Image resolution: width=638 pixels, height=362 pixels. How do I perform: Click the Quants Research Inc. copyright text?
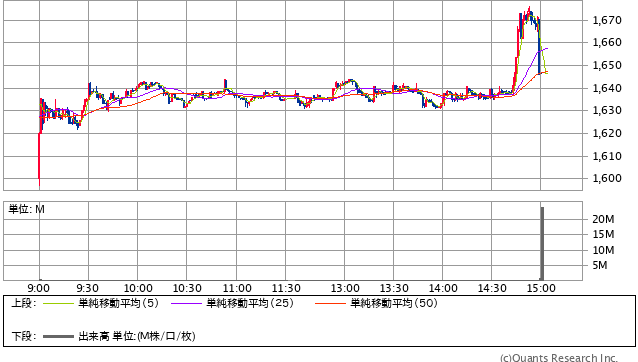pyautogui.click(x=559, y=358)
